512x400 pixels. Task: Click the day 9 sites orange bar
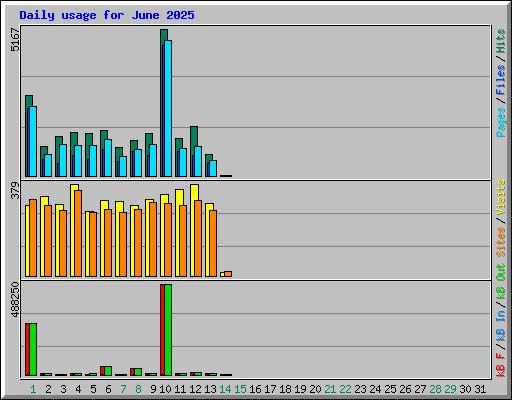(153, 239)
